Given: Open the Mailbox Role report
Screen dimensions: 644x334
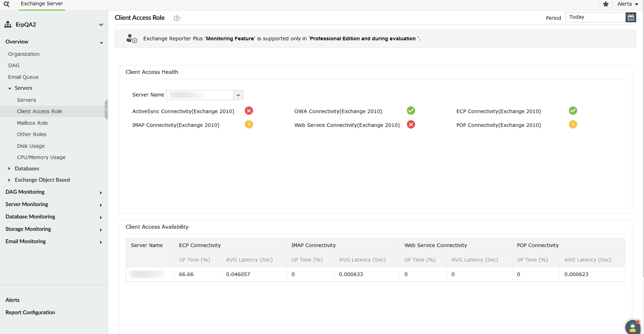Looking at the screenshot, I should [x=32, y=123].
